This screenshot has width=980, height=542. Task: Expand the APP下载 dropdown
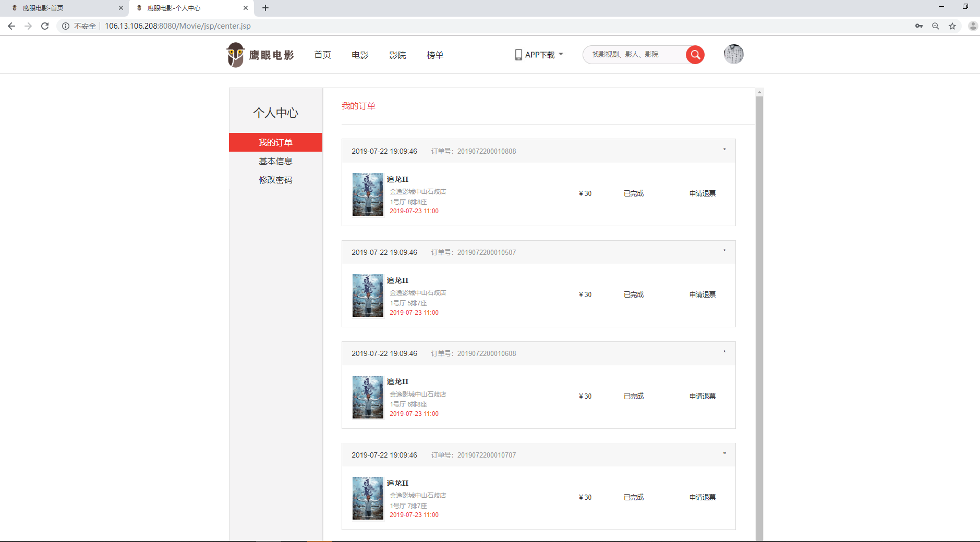pos(561,54)
